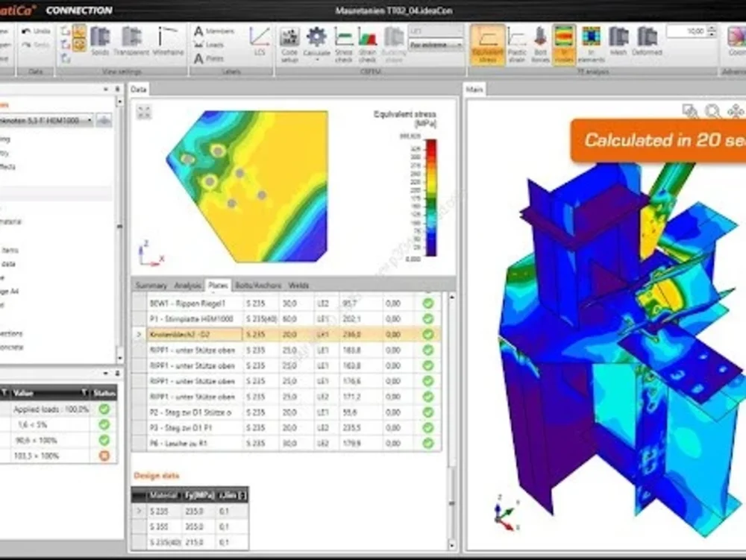Toggle the Equivalent stress result view

click(x=487, y=45)
